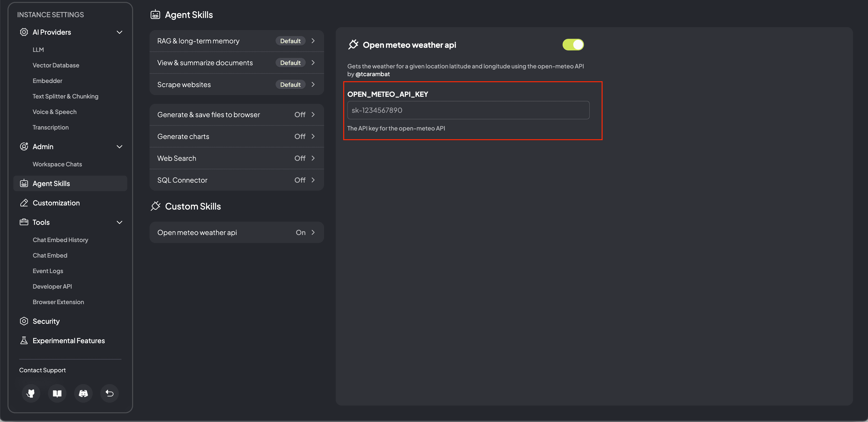The height and width of the screenshot is (422, 868).
Task: Click the Experimental Features flask icon
Action: pos(24,341)
